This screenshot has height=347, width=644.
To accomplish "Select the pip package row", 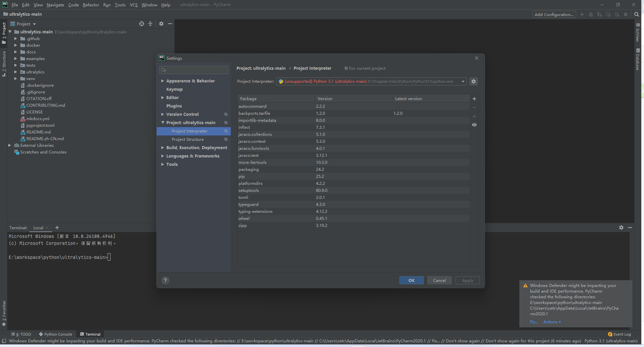I will click(353, 177).
